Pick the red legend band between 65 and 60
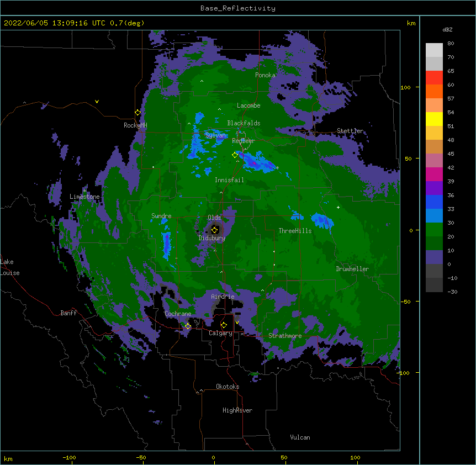 [434, 77]
